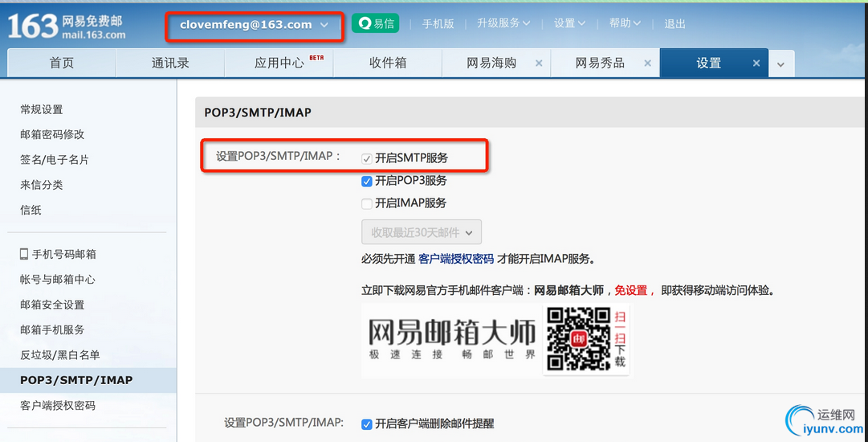Switch to the 网易秀品 tab
This screenshot has width=868, height=442.
[600, 63]
